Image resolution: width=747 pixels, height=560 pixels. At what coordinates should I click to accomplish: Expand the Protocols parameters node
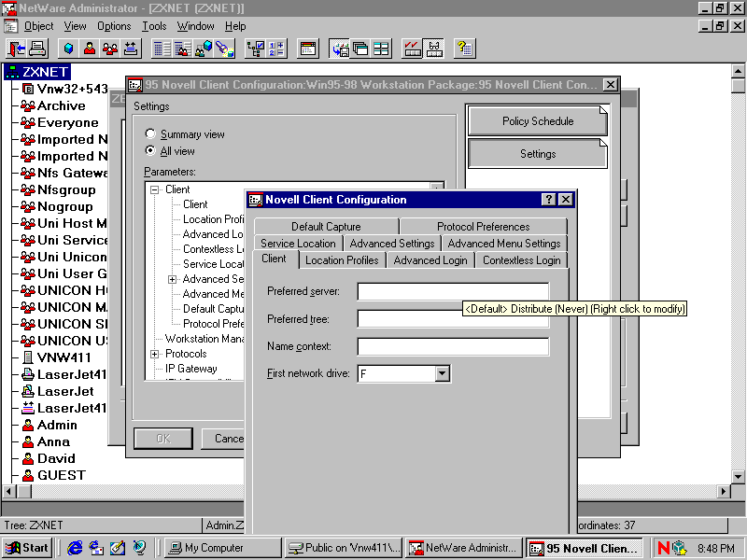(x=154, y=354)
